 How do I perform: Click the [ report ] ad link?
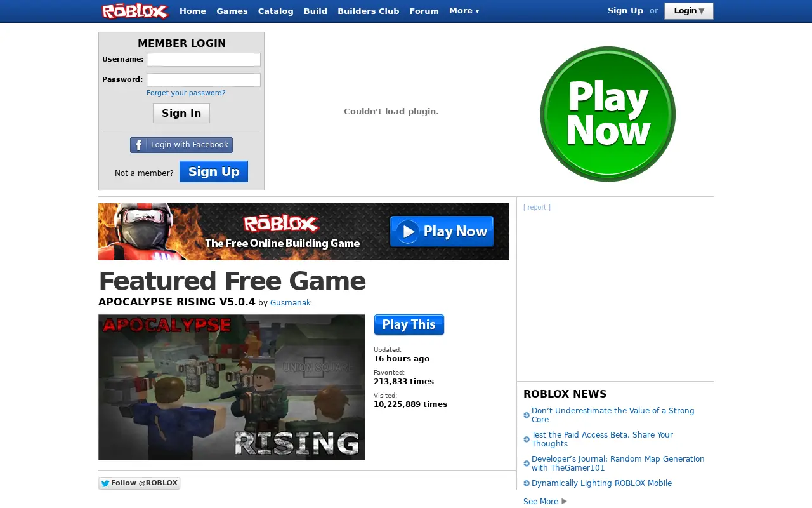click(537, 207)
